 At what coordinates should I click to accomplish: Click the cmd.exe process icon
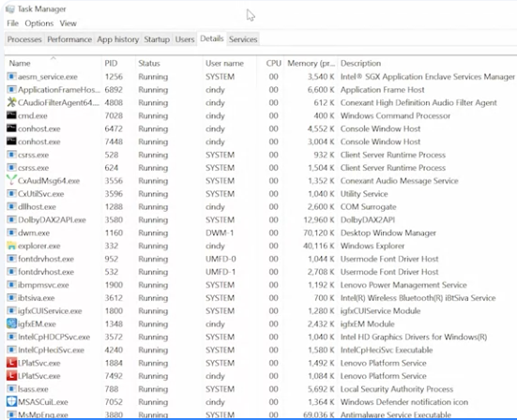coord(11,115)
